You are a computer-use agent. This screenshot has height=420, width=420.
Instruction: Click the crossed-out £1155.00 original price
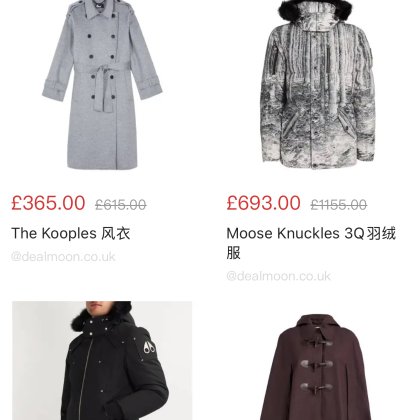[339, 205]
